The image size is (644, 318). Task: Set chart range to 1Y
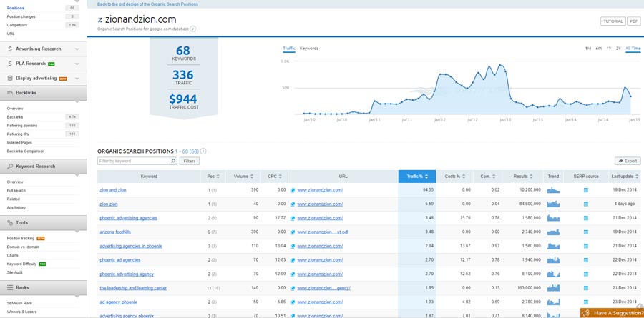click(609, 49)
